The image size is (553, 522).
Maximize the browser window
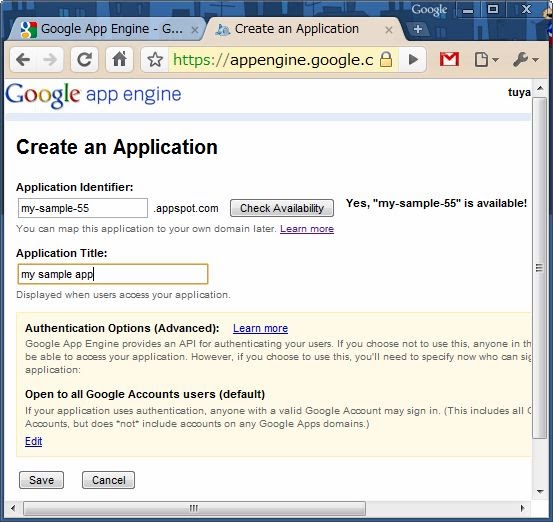click(493, 10)
